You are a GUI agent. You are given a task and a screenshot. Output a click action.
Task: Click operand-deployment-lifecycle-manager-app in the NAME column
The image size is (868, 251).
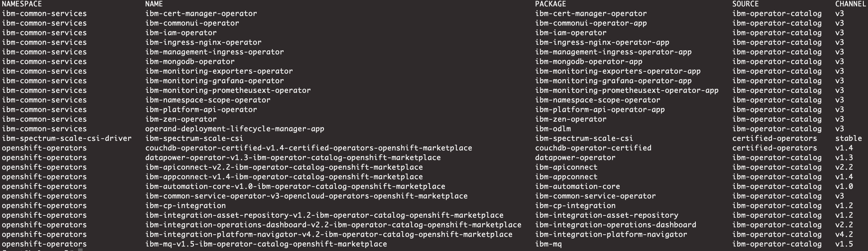235,129
